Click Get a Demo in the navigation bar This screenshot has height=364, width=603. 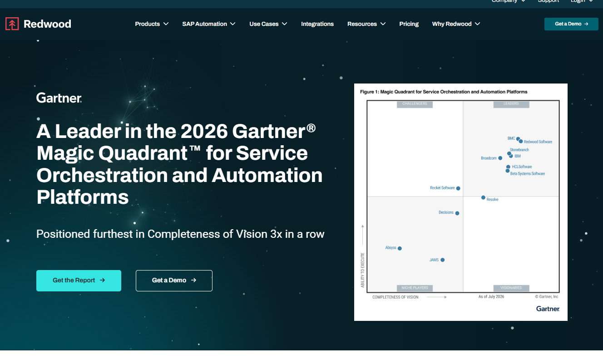click(572, 24)
